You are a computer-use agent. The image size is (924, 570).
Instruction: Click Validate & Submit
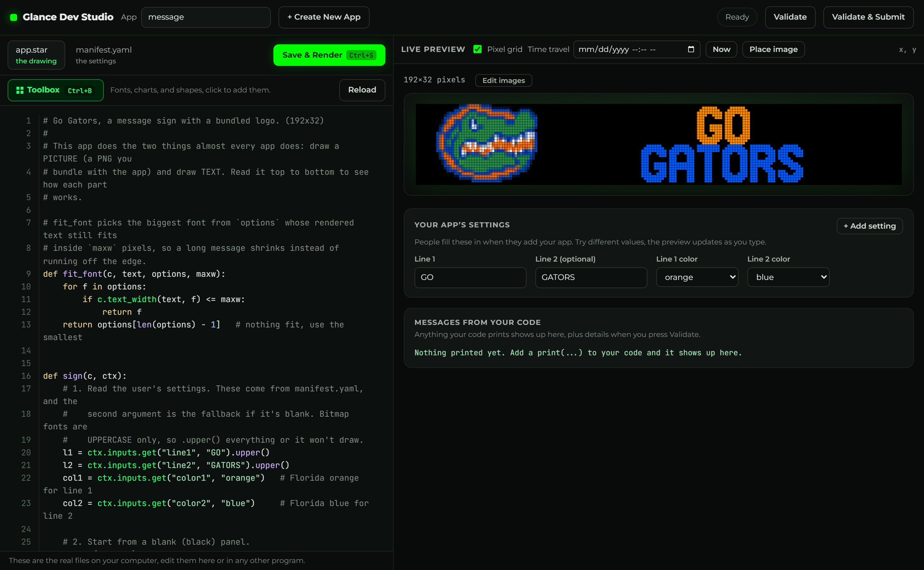point(868,17)
